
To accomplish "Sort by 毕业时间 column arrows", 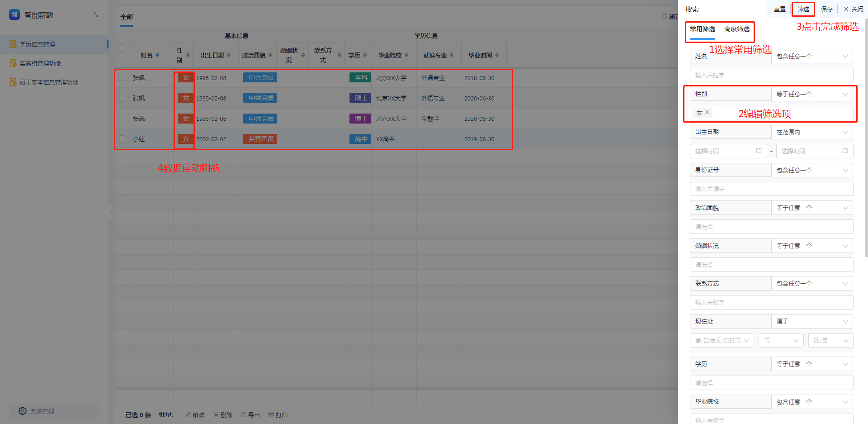I will [x=497, y=55].
